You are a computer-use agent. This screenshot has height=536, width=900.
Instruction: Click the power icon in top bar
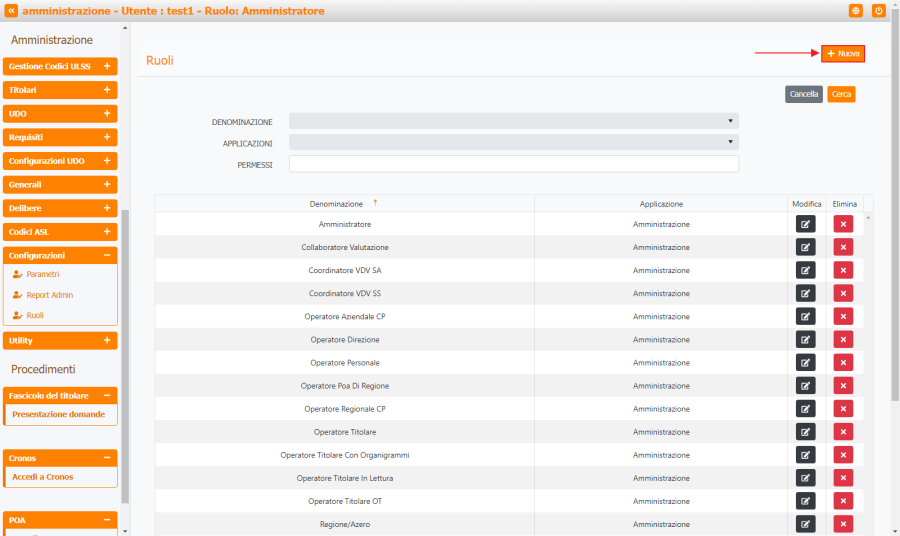pos(879,10)
